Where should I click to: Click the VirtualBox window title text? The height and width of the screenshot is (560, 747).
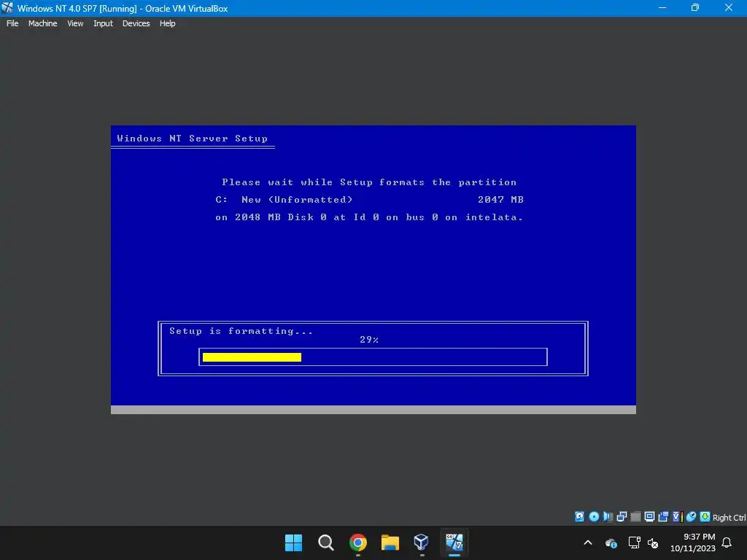123,8
